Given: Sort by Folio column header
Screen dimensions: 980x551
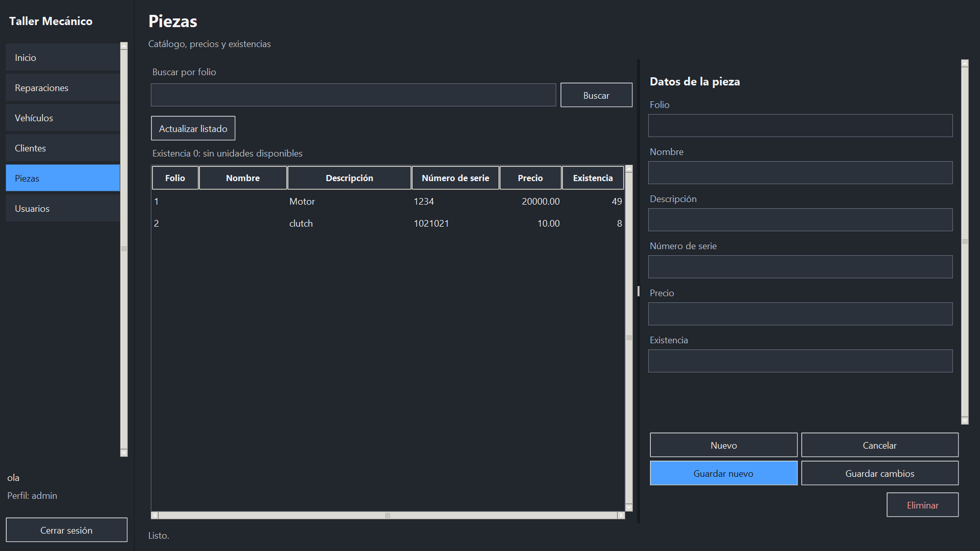Looking at the screenshot, I should click(x=175, y=178).
